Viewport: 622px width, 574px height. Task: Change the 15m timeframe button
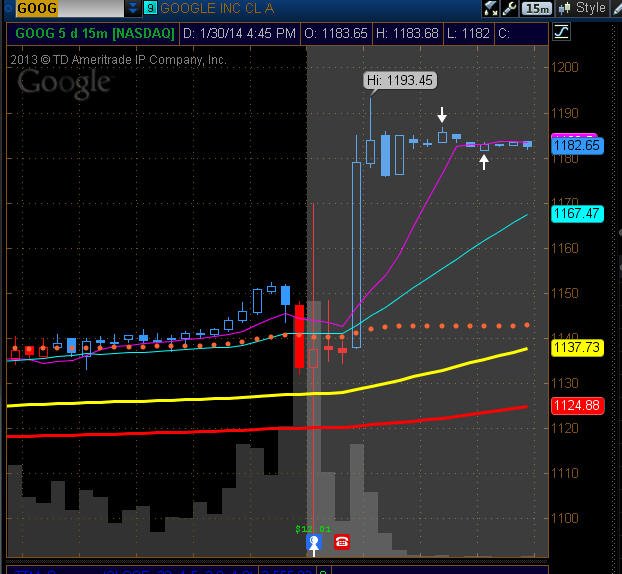coord(536,8)
